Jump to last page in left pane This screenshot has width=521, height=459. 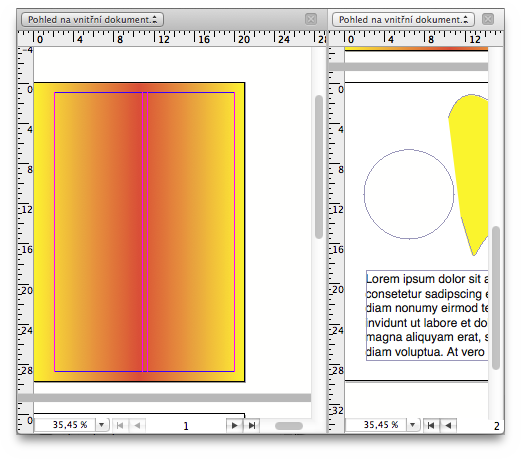252,425
